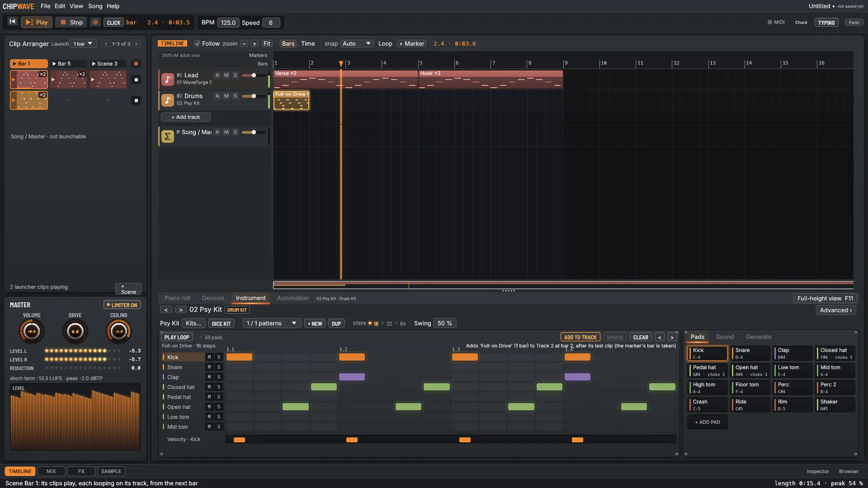Click + Add track
Viewport: 868px width, 488px height.
pos(186,117)
